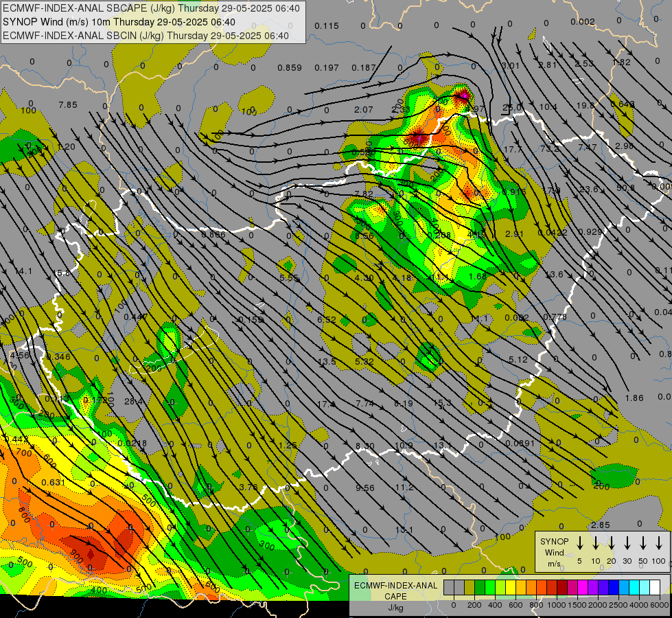Click the map value '6.52'
Screen dimensions: 672x618
pos(327,319)
